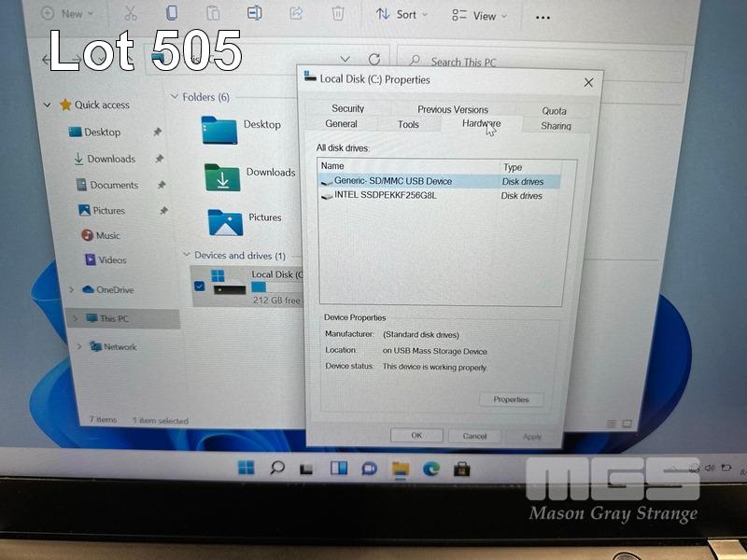Click the Copy icon in toolbar
The height and width of the screenshot is (560, 747).
[x=172, y=13]
